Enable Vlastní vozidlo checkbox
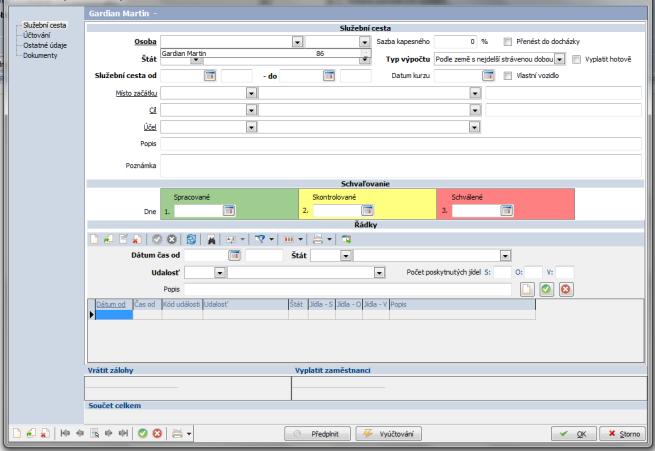 [508, 76]
